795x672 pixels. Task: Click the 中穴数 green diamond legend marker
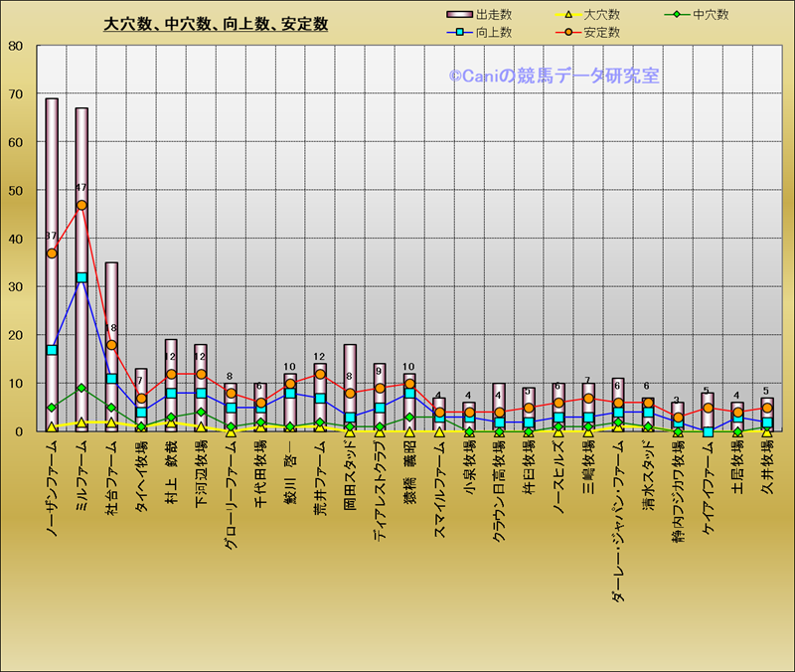click(x=676, y=15)
